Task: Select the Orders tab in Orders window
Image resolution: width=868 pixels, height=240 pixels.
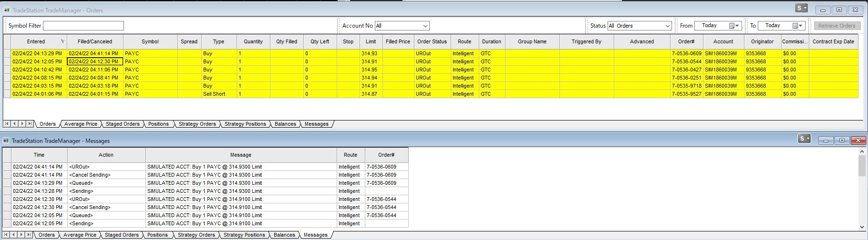Action: [x=48, y=124]
